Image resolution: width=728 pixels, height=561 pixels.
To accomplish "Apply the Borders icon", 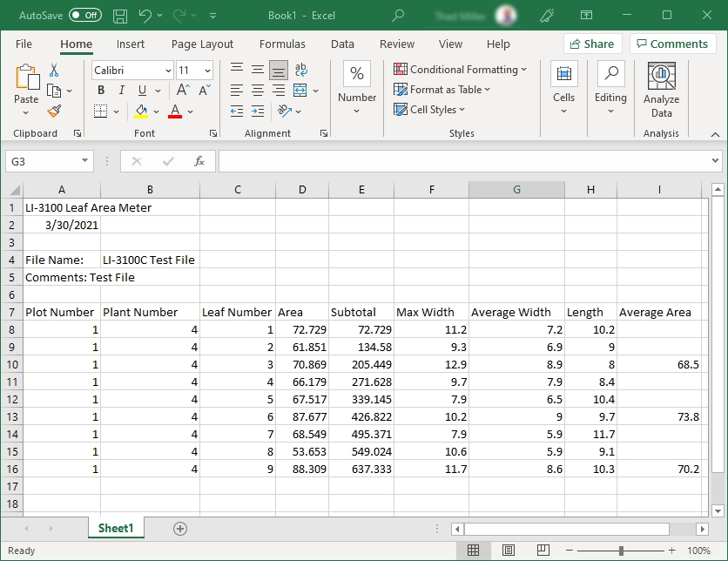I will [100, 111].
